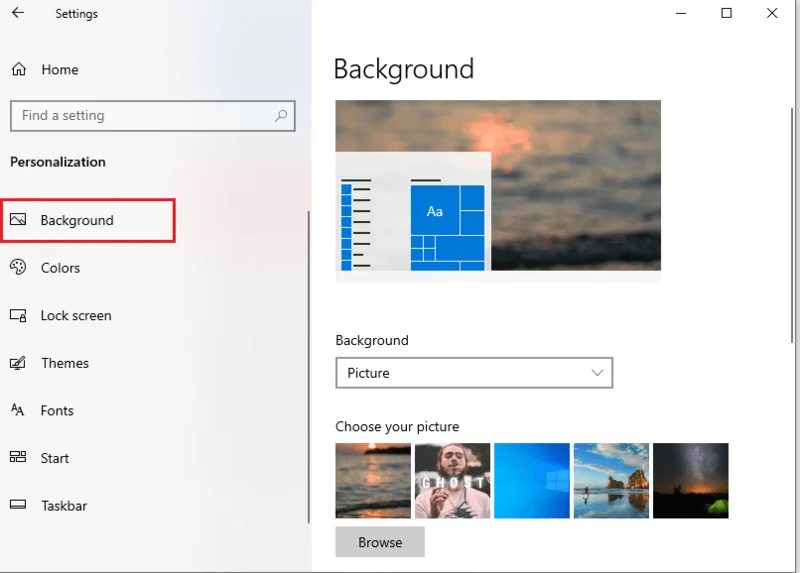This screenshot has height=573, width=800.
Task: Choose the GHOST portrait picture thumbnail
Action: coord(453,481)
